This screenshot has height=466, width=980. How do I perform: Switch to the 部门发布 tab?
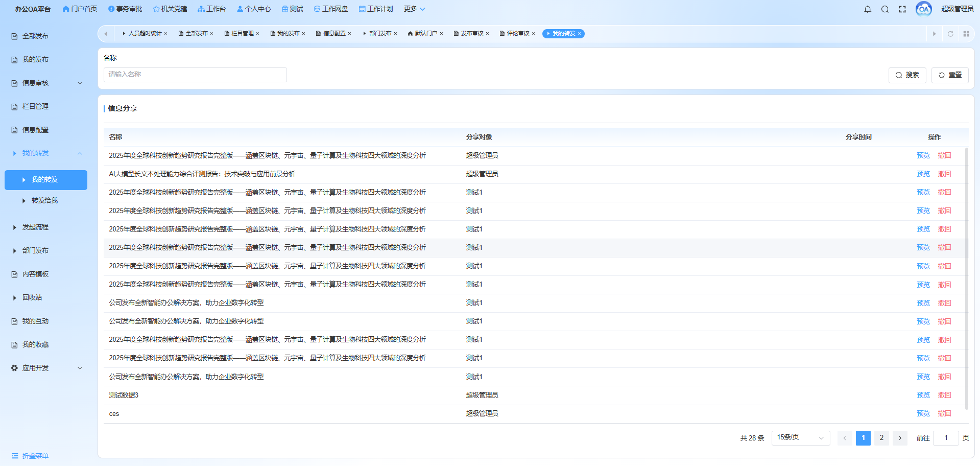tap(379, 34)
